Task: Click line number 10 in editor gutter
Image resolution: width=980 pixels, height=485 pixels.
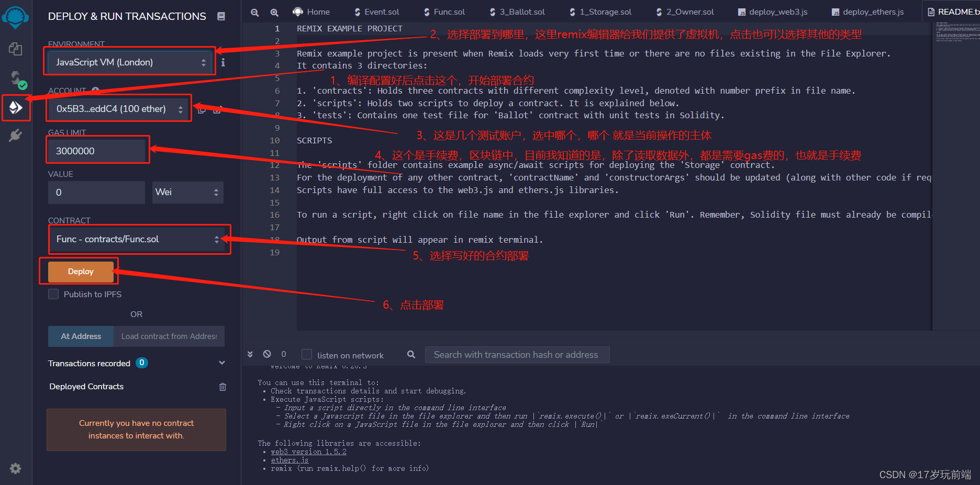Action: click(x=275, y=140)
